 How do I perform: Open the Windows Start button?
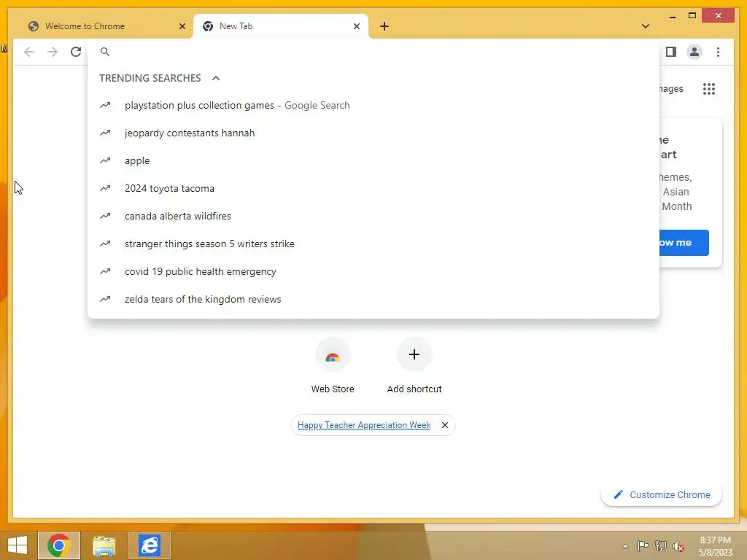pyautogui.click(x=18, y=545)
